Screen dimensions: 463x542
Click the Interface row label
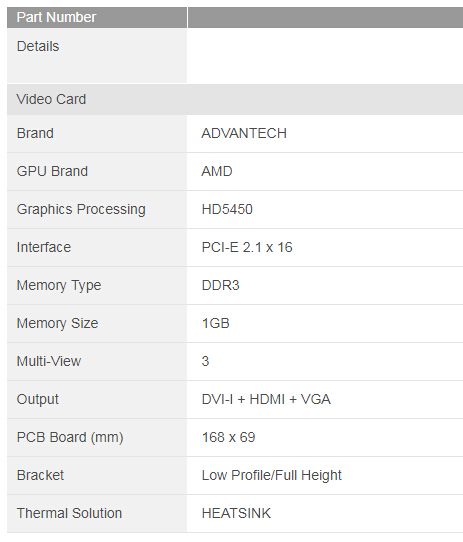44,247
